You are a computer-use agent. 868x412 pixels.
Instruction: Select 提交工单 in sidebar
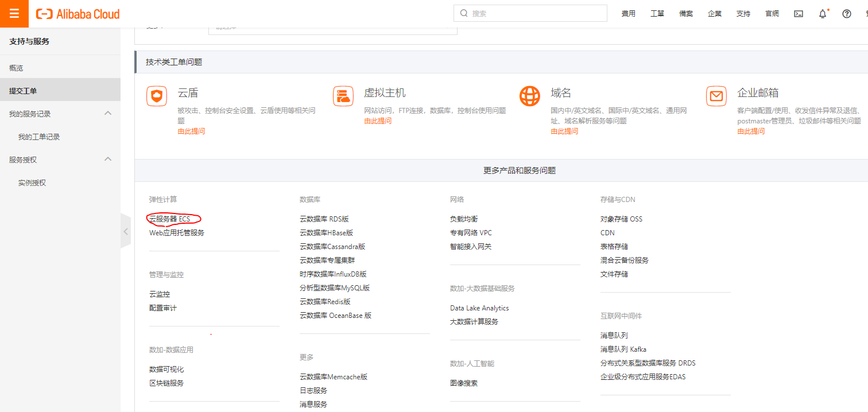60,91
